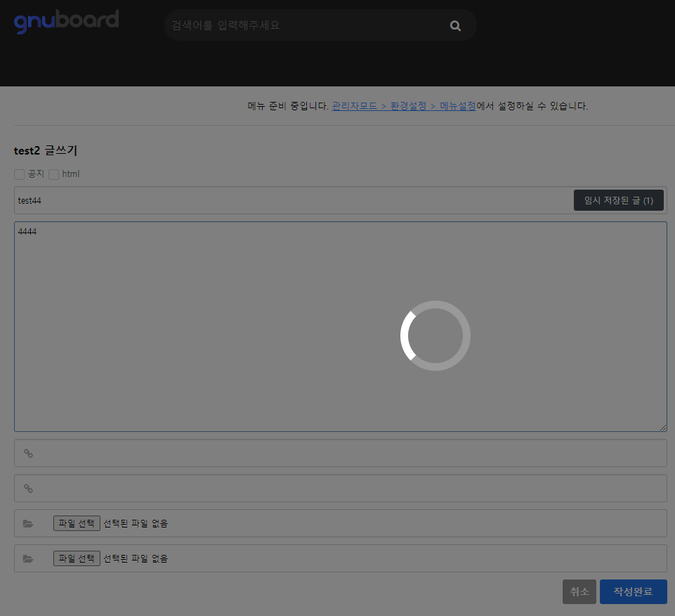Toggle the html checkbox
Screen dimensions: 675x616
[x=53, y=174]
